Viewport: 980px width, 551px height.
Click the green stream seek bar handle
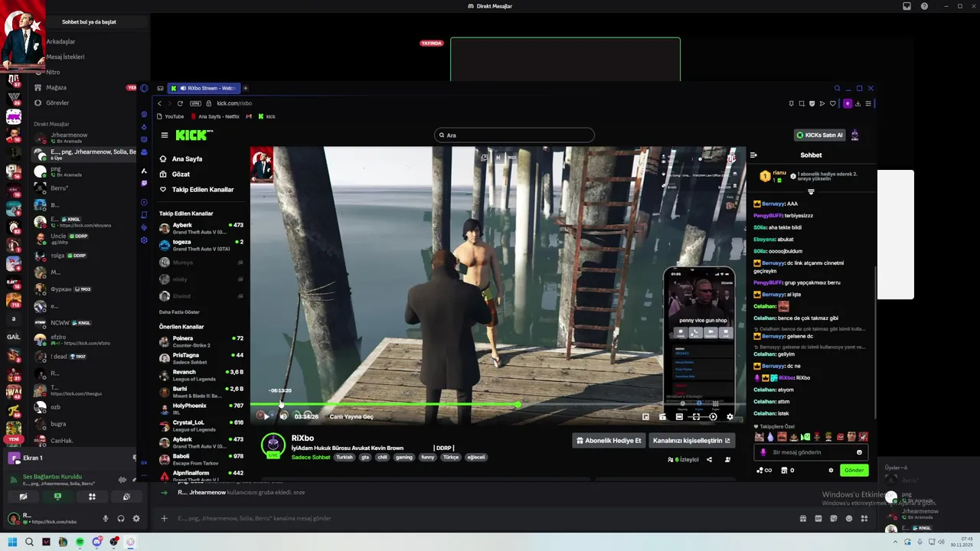click(x=518, y=404)
